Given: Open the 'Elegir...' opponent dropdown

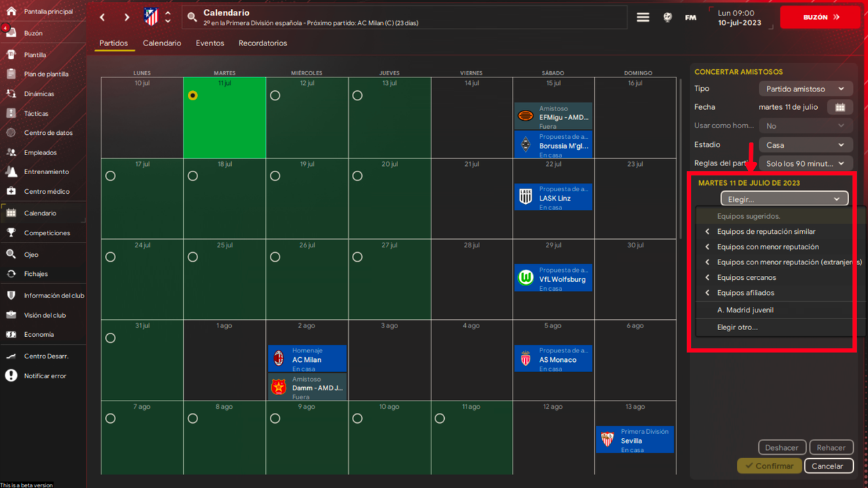Looking at the screenshot, I should tap(785, 199).
